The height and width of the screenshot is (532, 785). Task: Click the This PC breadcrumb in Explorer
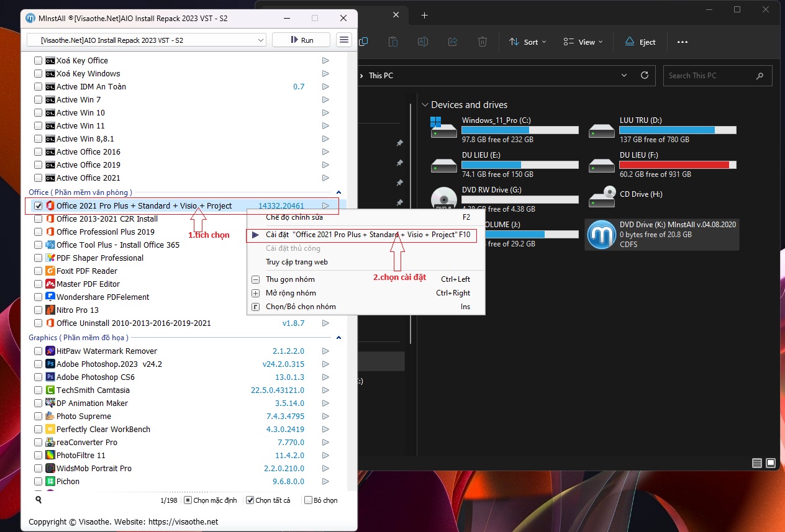(381, 75)
